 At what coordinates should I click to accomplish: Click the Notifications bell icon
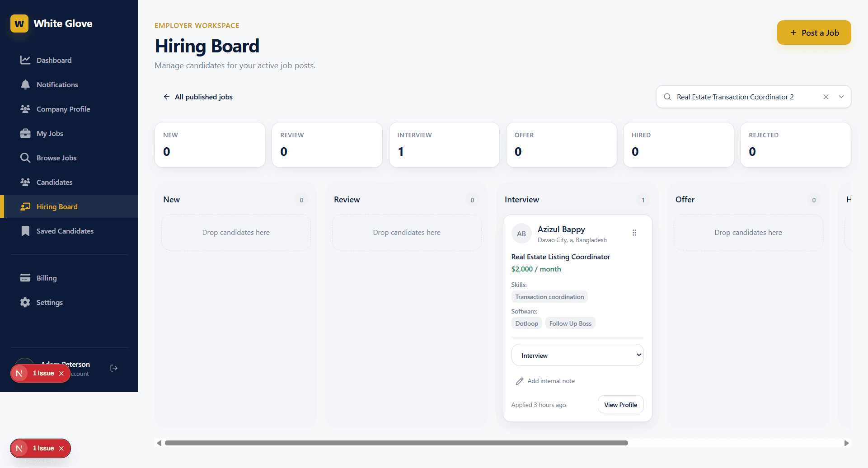25,84
